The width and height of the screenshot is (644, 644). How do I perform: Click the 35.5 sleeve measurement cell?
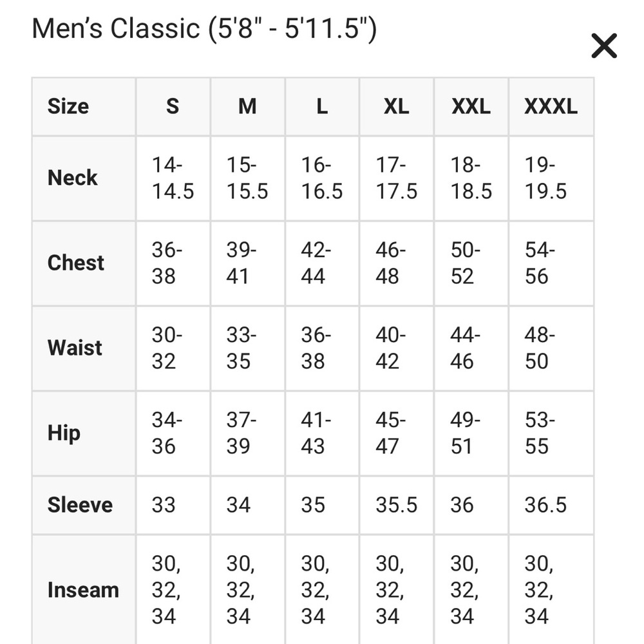point(397,505)
